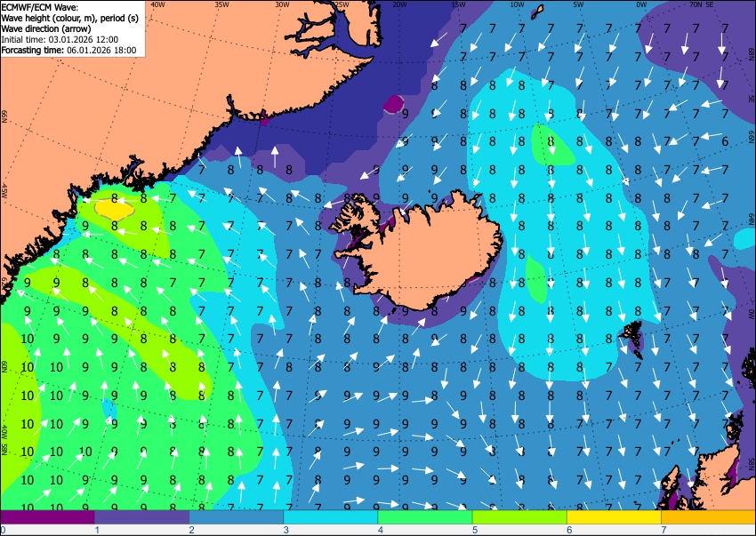Click the yellow 6–7 m wave patch near Greenland
The image size is (756, 536).
(114, 210)
